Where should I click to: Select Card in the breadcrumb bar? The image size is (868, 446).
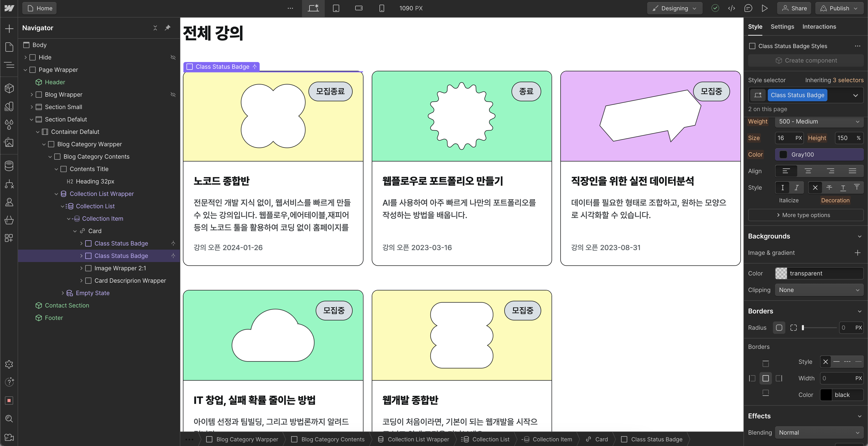[597, 439]
